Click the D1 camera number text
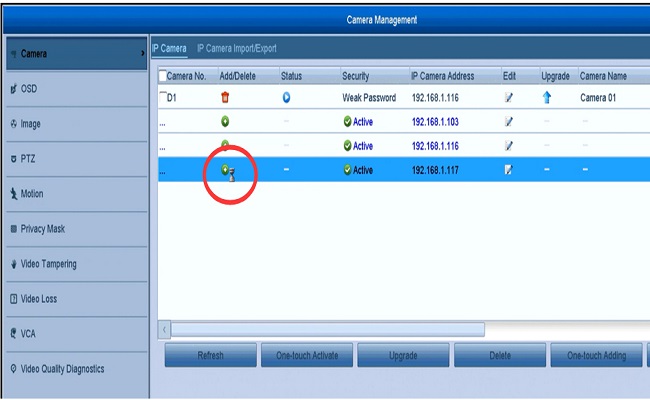 click(x=172, y=98)
